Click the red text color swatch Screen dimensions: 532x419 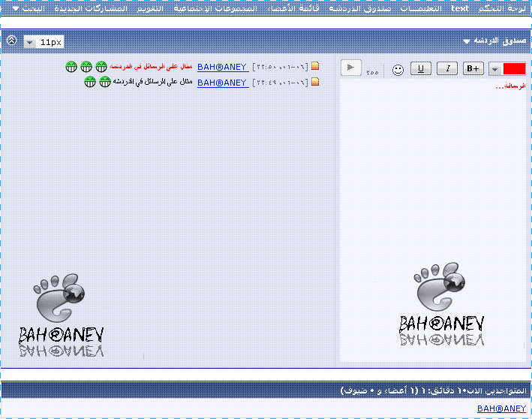click(x=514, y=68)
